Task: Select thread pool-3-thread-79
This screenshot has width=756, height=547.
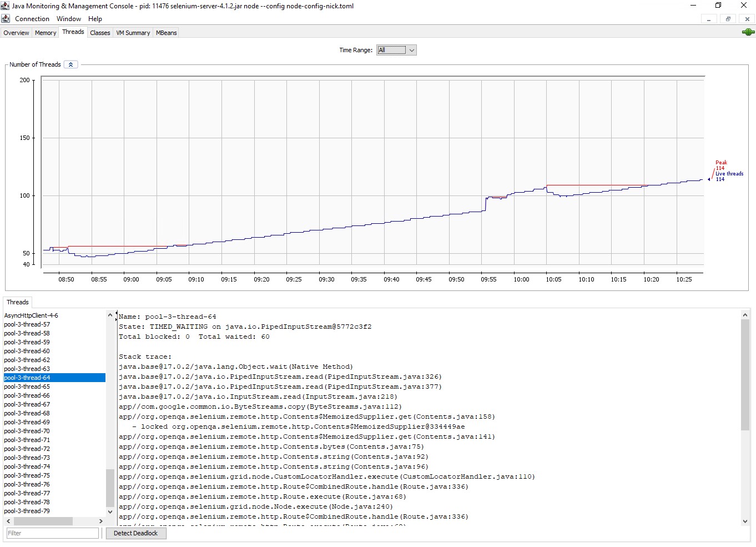Action: point(27,510)
